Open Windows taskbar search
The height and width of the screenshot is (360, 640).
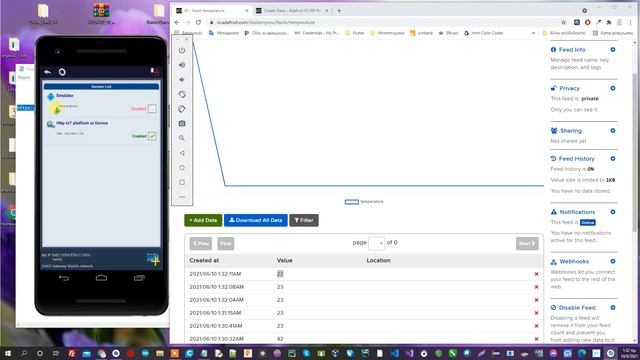coord(24,353)
